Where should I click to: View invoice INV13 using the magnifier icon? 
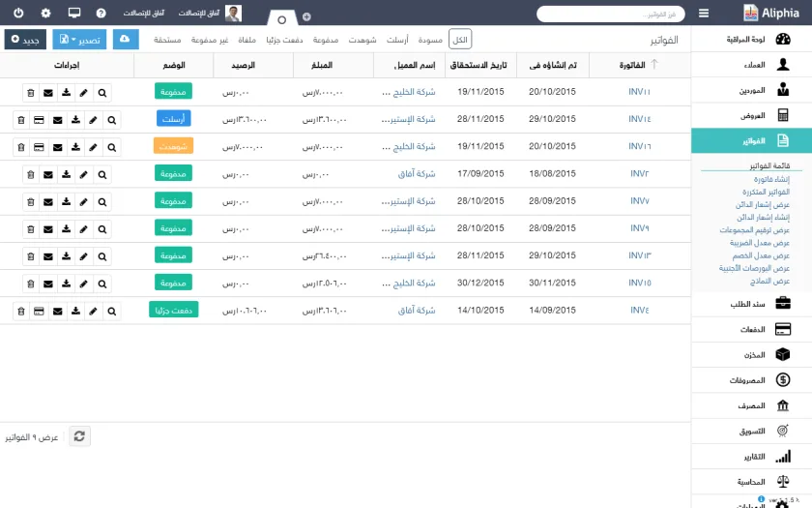pos(102,256)
